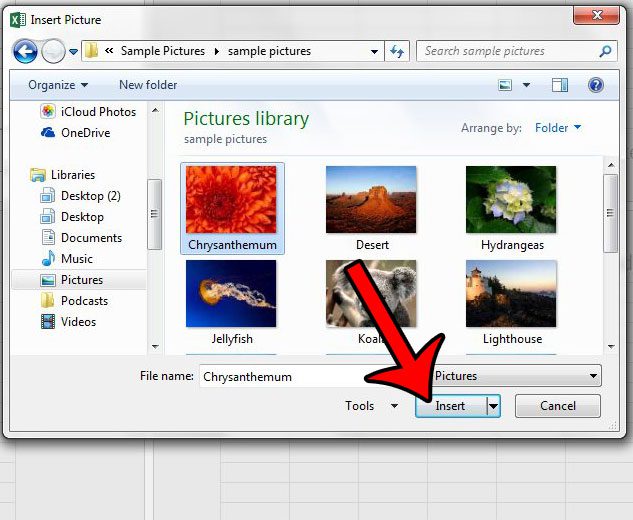Click the file list scroll up arrow

611,165
